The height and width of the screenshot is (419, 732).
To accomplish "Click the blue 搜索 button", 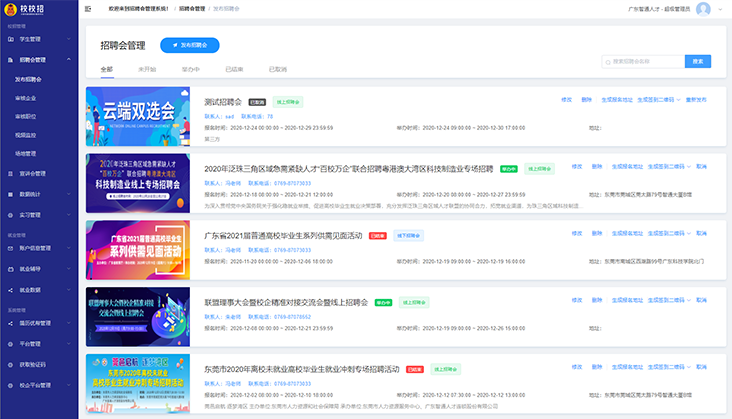I will tap(698, 62).
